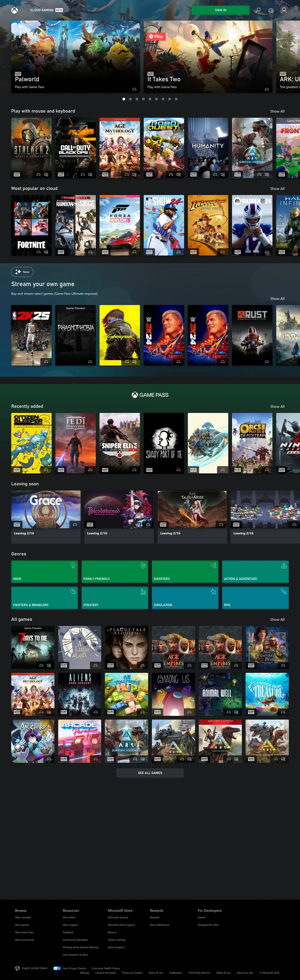Click the Xbox logo in the header
The image size is (300, 980).
coord(14,10)
